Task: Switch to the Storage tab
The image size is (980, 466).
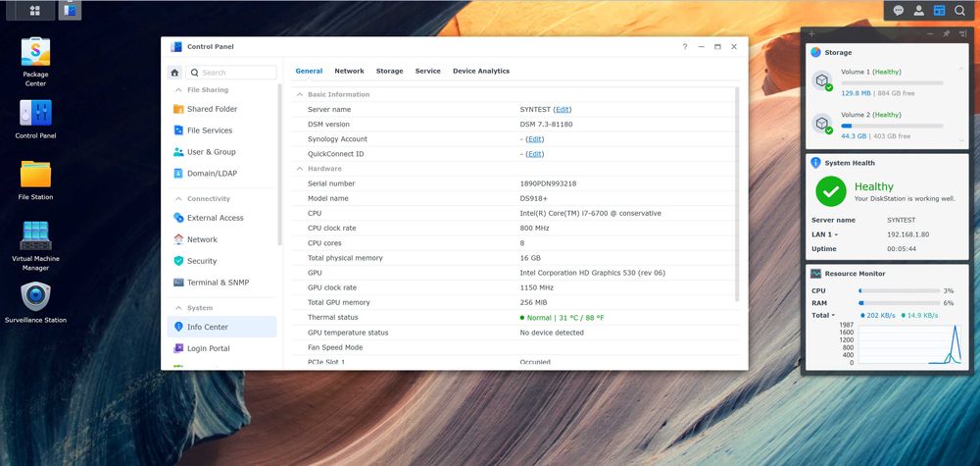Action: [389, 72]
